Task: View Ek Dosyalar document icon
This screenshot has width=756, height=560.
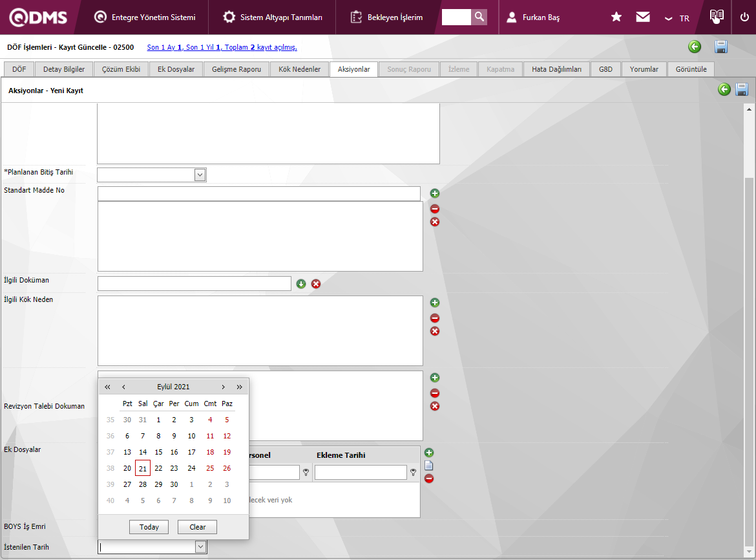Action: pos(428,466)
